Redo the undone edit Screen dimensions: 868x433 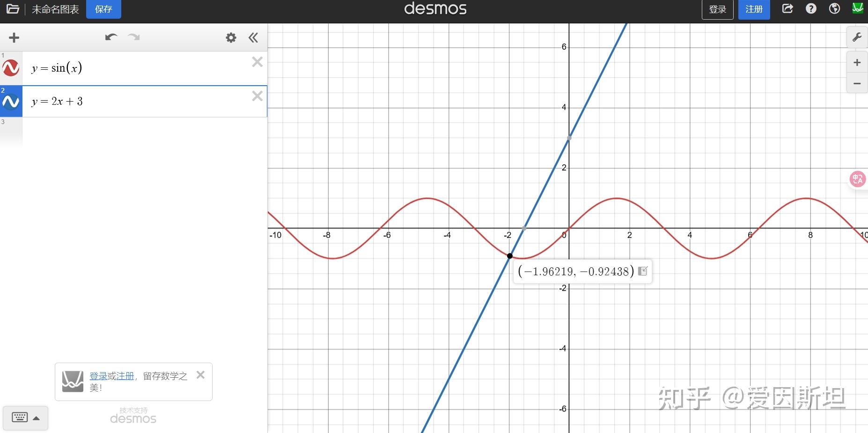(134, 37)
